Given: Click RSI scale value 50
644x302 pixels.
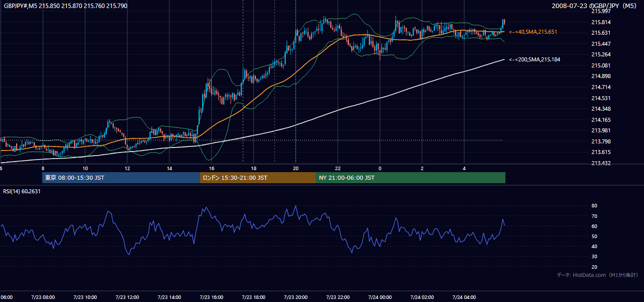Looking at the screenshot, I should (594, 236).
